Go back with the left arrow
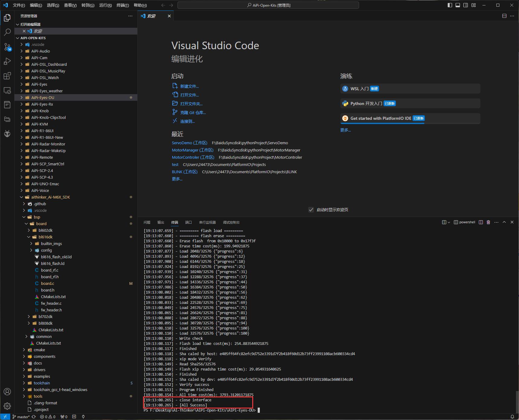The width and height of the screenshot is (519, 420). (163, 5)
